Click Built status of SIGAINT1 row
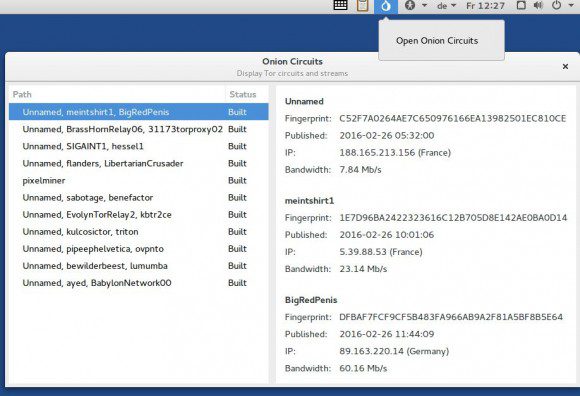Screen dimensions: 580x396 [x=237, y=146]
